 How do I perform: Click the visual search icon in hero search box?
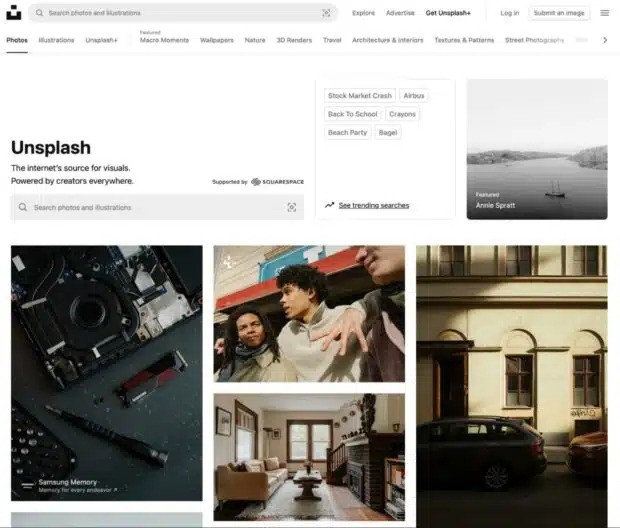(x=292, y=207)
